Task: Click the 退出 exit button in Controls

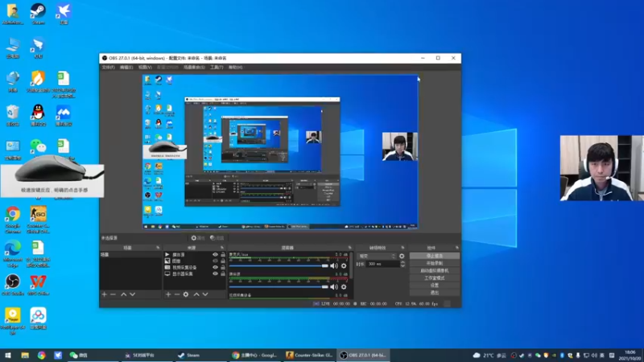Action: [435, 292]
